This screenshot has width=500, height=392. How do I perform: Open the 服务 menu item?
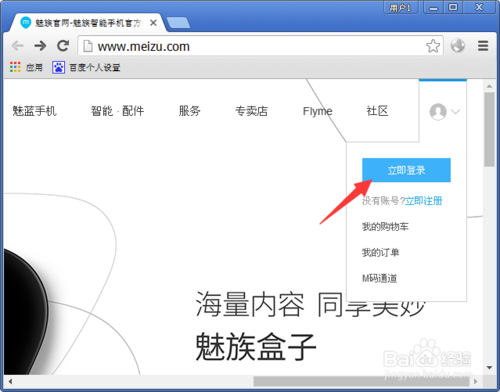189,111
